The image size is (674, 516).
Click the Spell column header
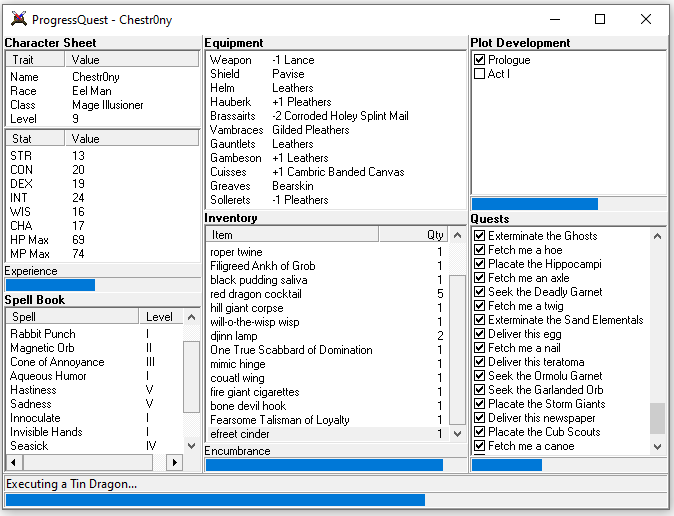72,316
